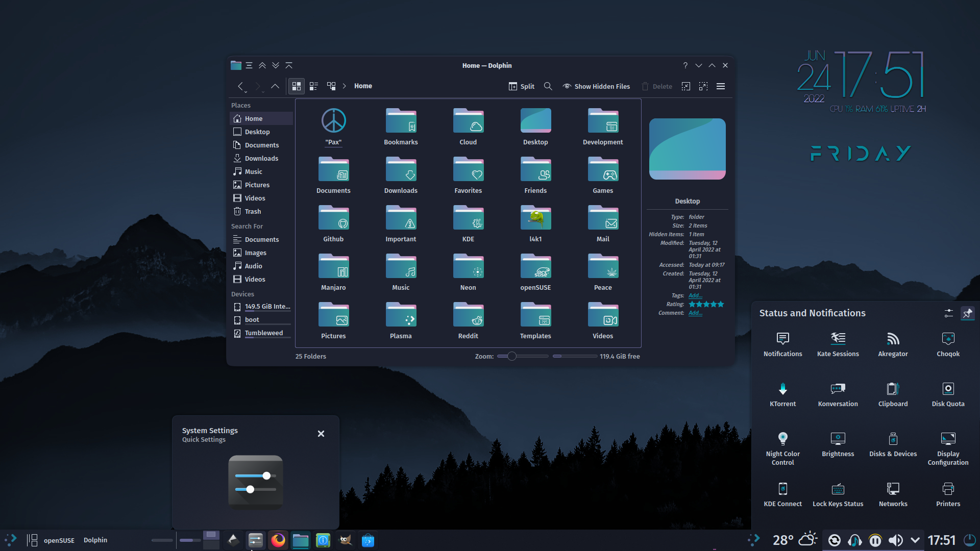Open the Cloud folder
Image resolution: width=980 pixels, height=551 pixels.
pos(468,127)
